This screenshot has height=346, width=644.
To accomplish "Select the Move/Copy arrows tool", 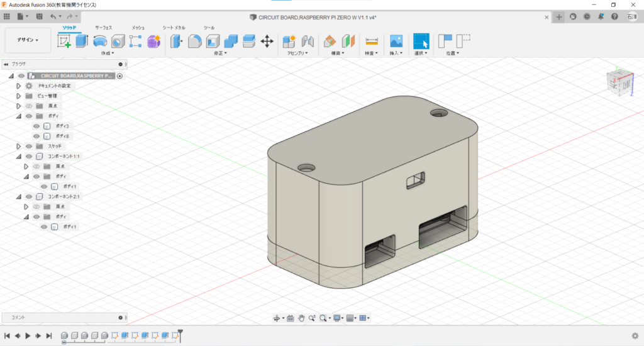I will point(267,41).
